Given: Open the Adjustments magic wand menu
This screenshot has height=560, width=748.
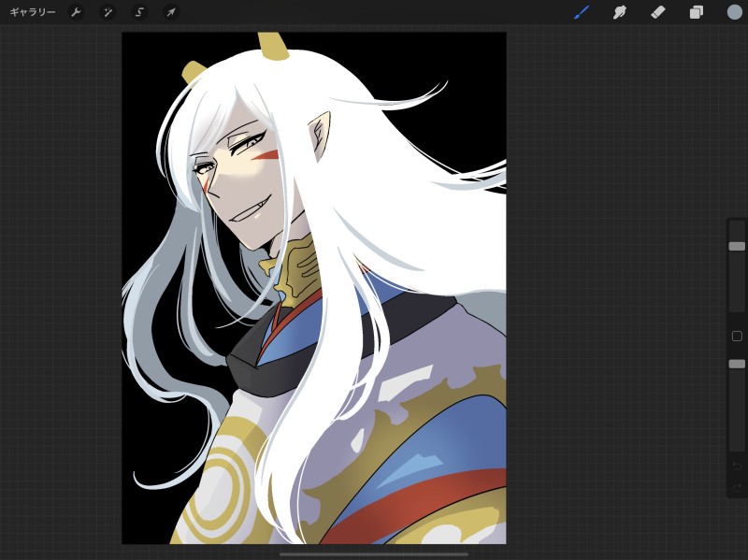Looking at the screenshot, I should 108,12.
